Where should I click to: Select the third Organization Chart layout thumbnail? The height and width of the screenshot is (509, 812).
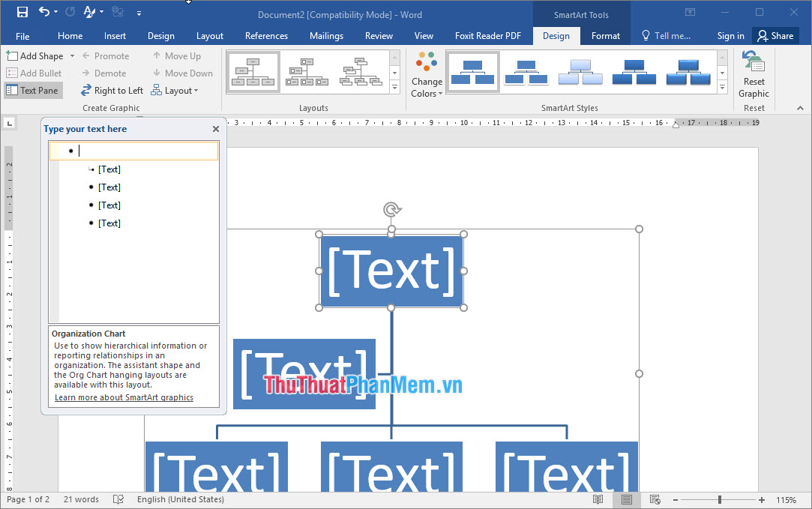(361, 72)
